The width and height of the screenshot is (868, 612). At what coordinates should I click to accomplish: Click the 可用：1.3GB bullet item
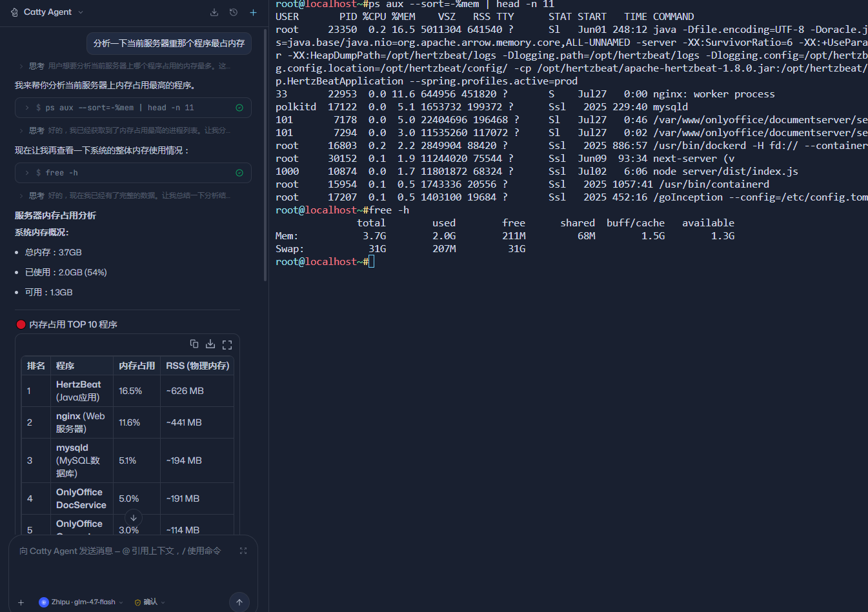(49, 292)
